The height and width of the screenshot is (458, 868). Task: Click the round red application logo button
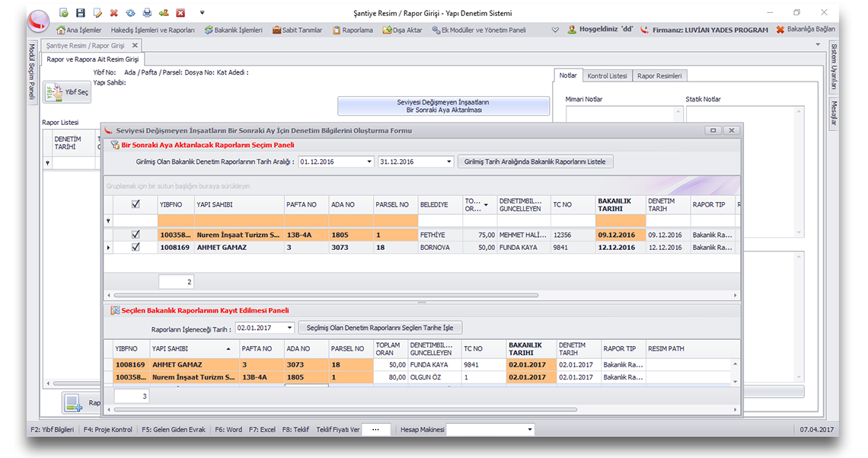(38, 21)
